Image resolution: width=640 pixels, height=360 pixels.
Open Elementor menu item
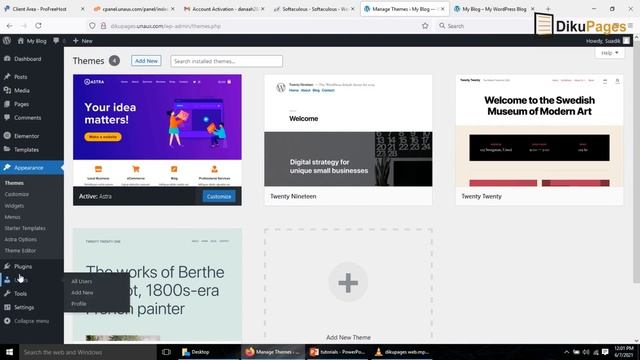click(27, 136)
